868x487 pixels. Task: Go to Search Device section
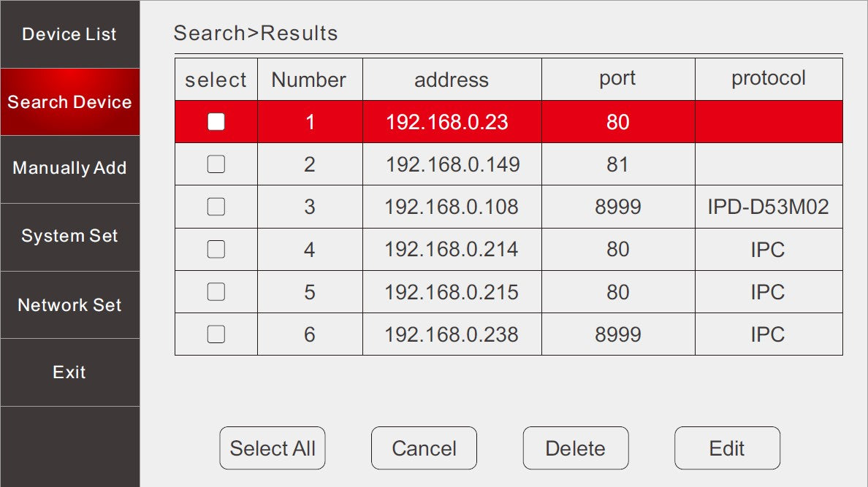[x=69, y=102]
